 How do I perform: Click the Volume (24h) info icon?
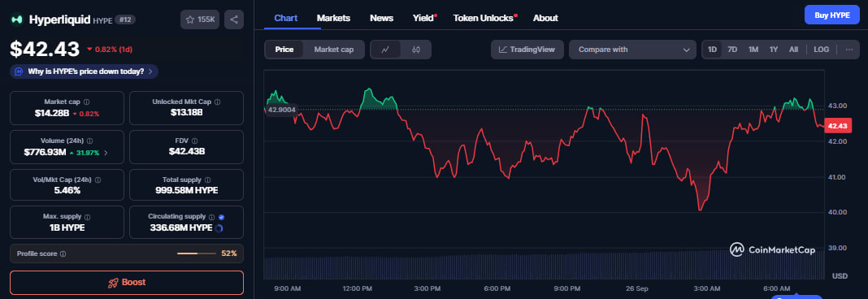(x=89, y=141)
